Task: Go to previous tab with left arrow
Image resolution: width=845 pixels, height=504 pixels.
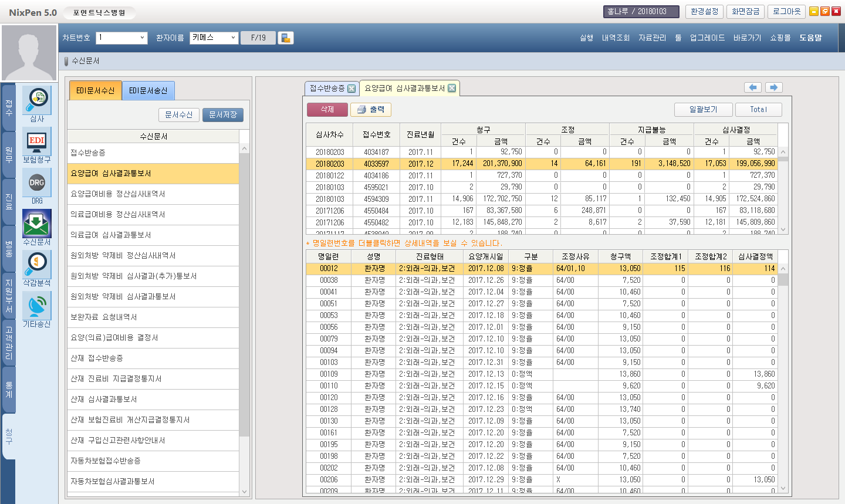Action: pos(753,87)
